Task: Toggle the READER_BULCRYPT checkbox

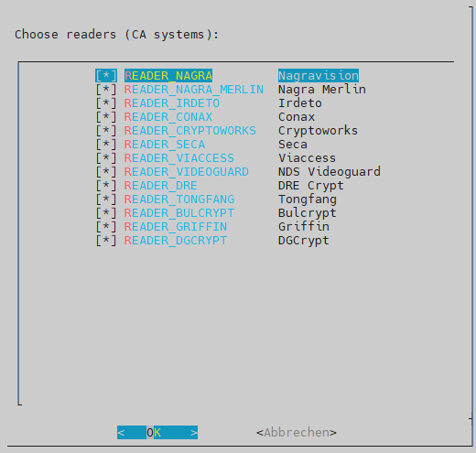Action: coord(106,213)
